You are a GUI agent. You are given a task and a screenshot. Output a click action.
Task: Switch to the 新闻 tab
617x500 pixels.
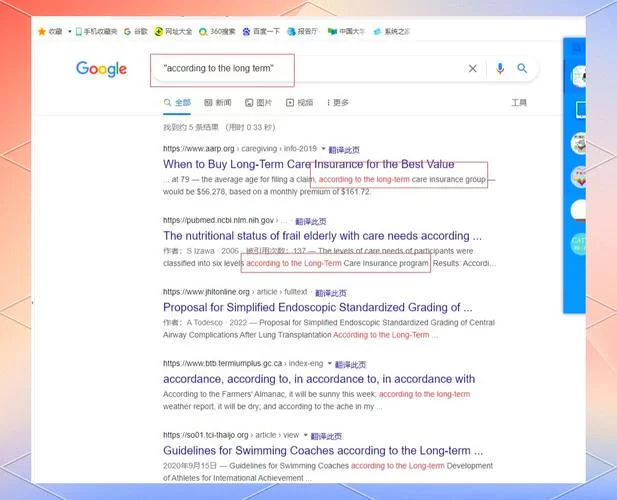[218, 103]
